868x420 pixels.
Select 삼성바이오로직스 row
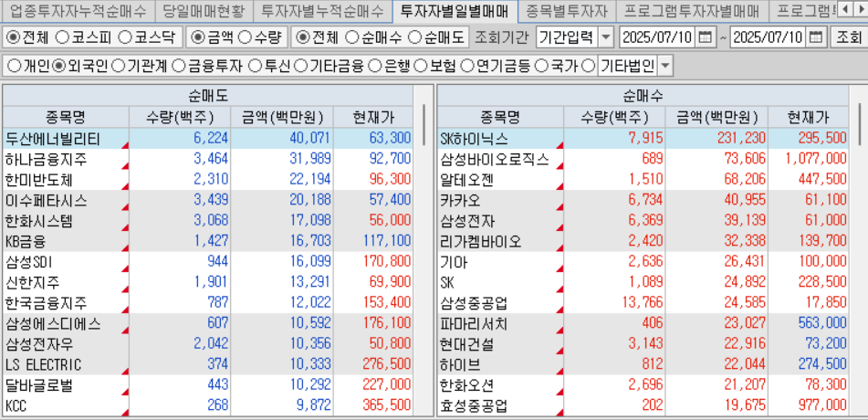[643, 159]
